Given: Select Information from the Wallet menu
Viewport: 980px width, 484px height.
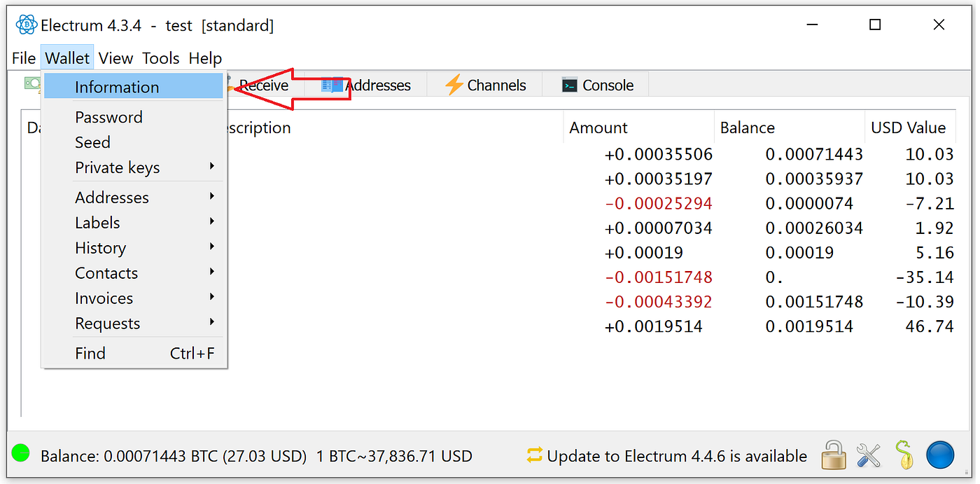Looking at the screenshot, I should click(134, 87).
